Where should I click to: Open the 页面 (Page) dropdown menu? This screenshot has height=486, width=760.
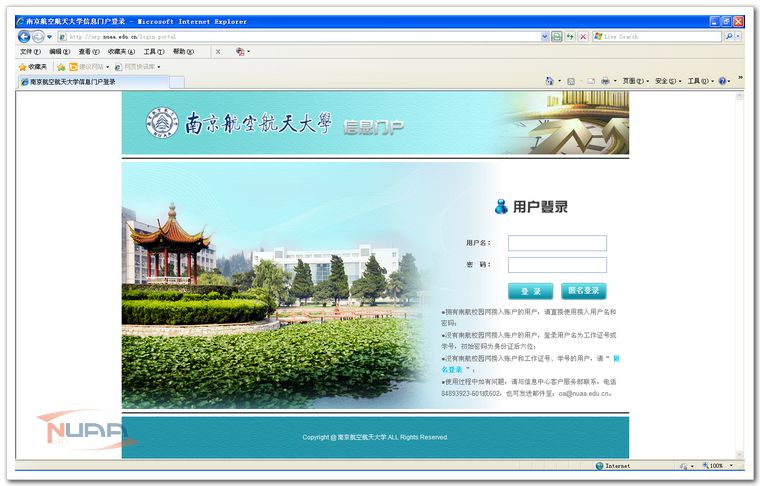(x=634, y=81)
